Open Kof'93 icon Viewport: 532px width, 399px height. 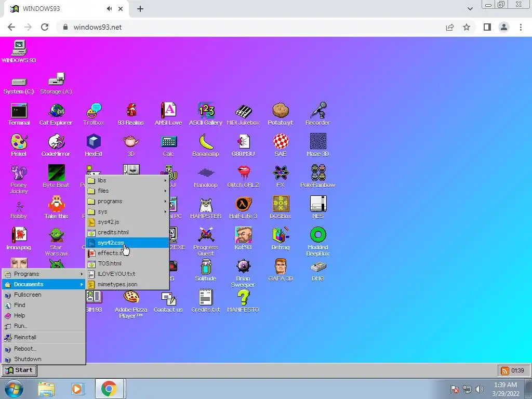[x=243, y=238]
